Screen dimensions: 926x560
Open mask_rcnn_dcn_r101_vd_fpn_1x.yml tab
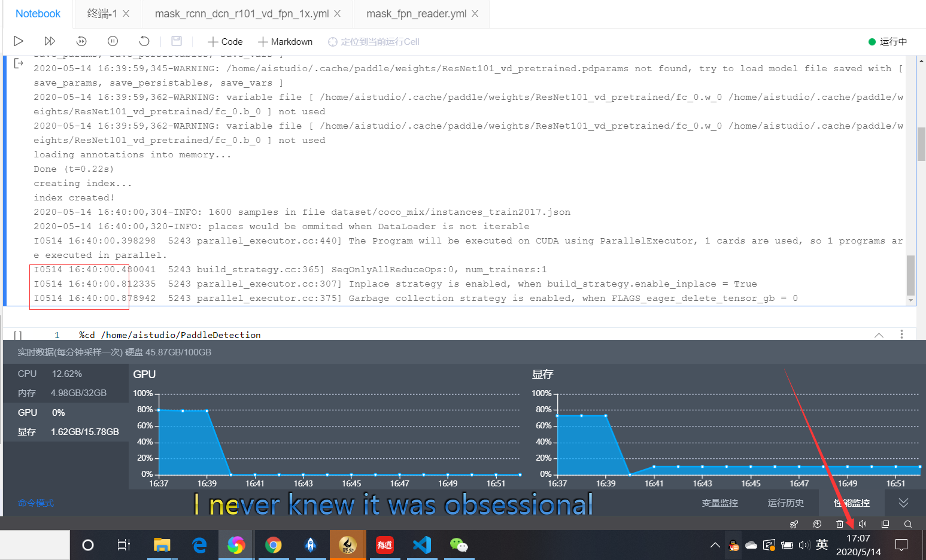[x=242, y=14]
